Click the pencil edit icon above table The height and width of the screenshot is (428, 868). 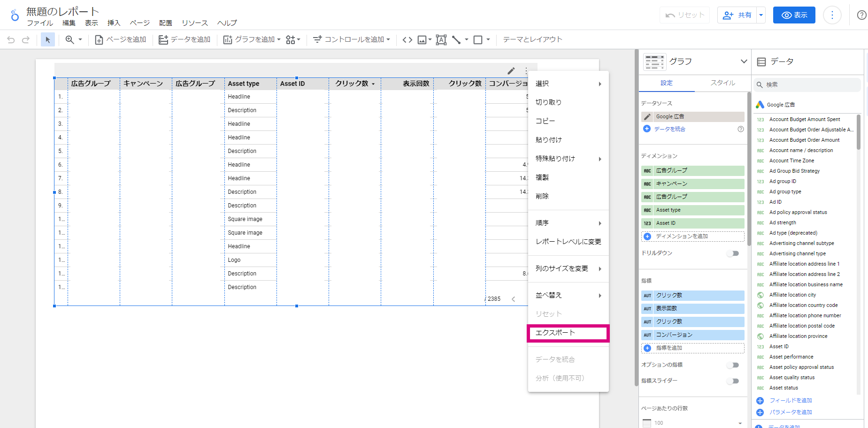tap(511, 71)
